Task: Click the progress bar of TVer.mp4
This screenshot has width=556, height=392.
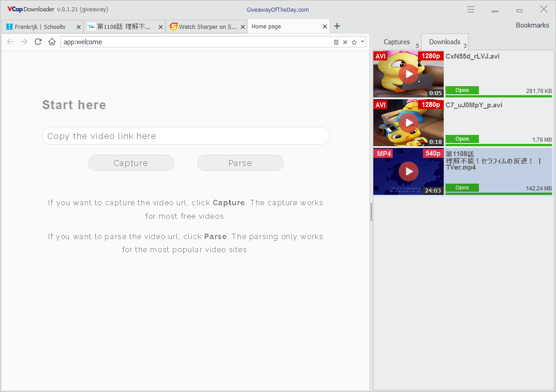Action: pyautogui.click(x=499, y=194)
